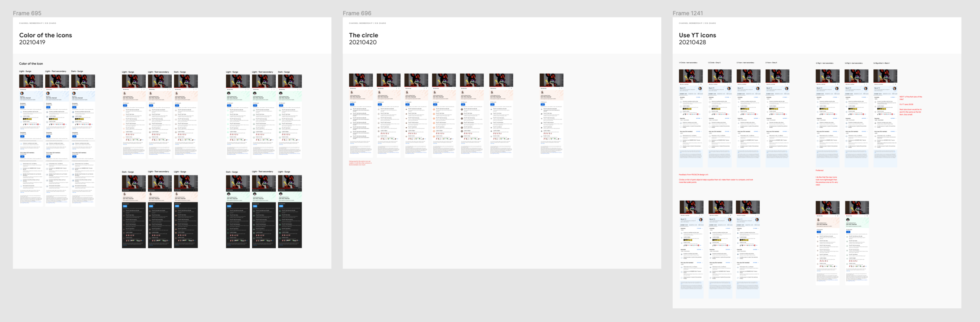The image size is (980, 322).
Task: Select the "Color of the icon" subheading
Action: coord(31,63)
